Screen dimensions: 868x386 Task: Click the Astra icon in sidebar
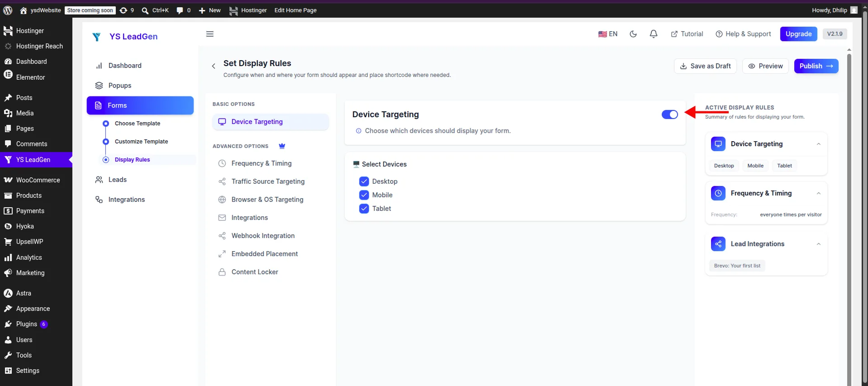pyautogui.click(x=8, y=293)
